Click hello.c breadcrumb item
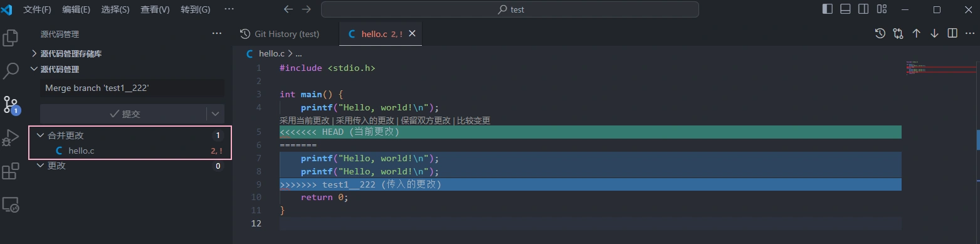This screenshot has height=244, width=980. pyautogui.click(x=271, y=54)
